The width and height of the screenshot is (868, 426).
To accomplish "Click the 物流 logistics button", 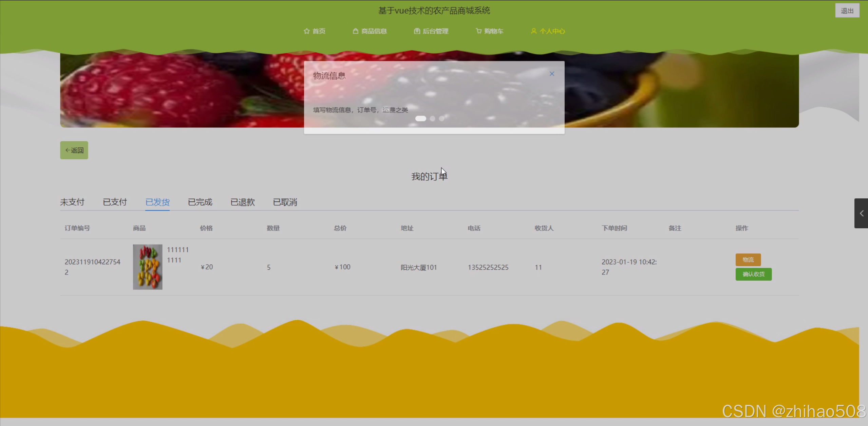I will coord(748,259).
